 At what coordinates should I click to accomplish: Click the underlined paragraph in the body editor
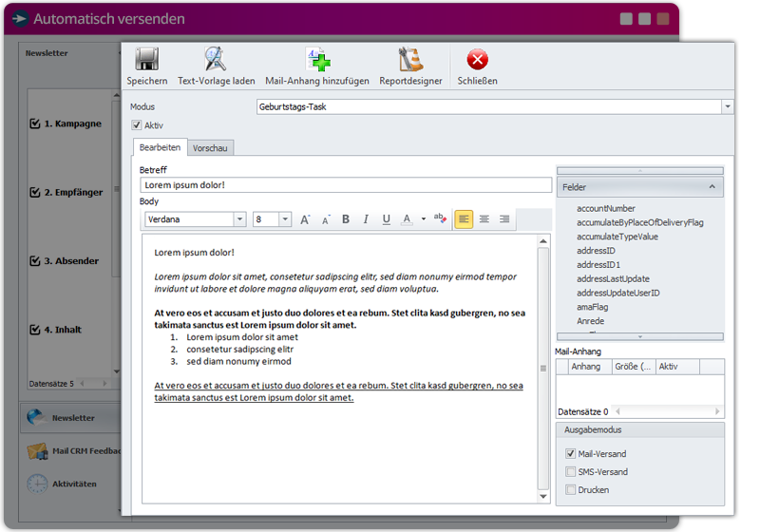[x=338, y=391]
